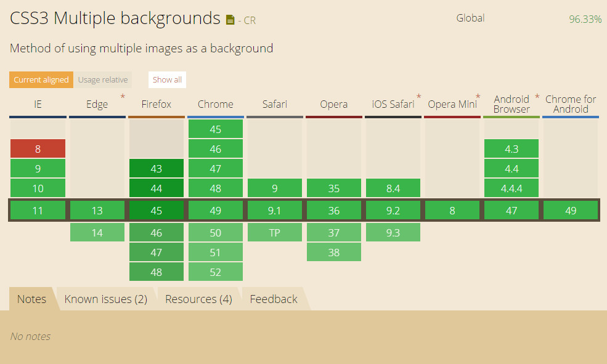607x364 pixels.
Task: Select the Android Browser 4.4.4 cell
Action: click(x=511, y=188)
